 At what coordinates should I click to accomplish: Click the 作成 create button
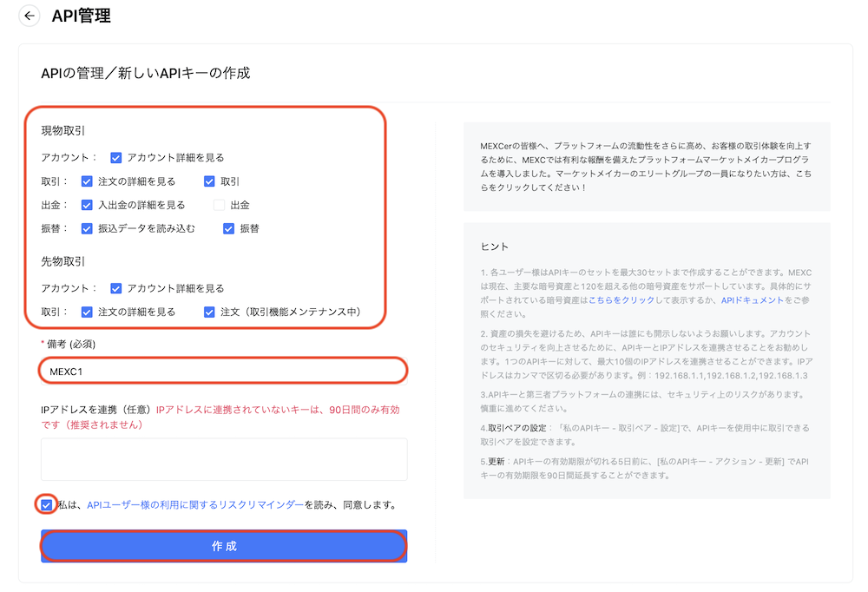[224, 546]
